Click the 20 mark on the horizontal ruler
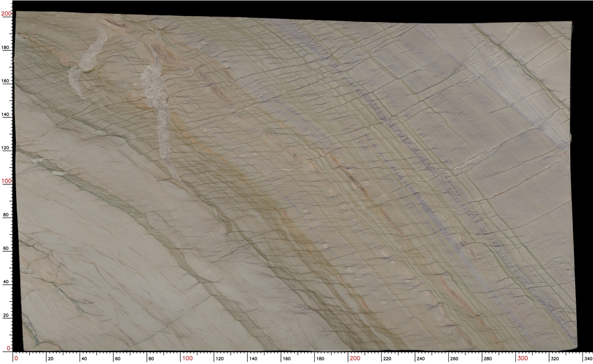593x364 pixels. (50, 359)
